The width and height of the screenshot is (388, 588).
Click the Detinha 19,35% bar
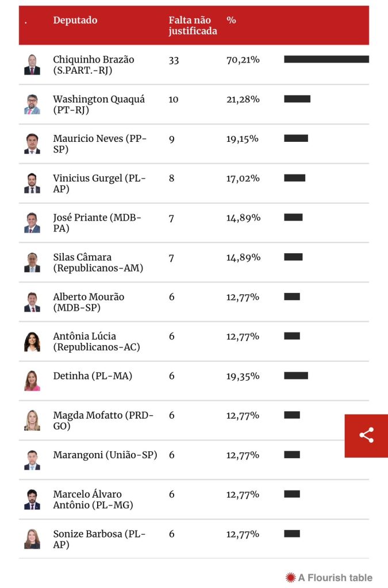coord(296,376)
